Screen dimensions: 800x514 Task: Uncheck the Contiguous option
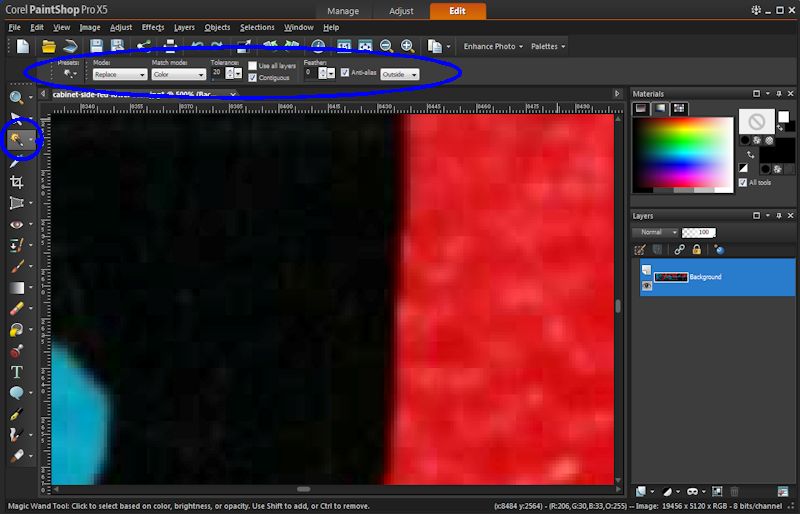(x=253, y=77)
